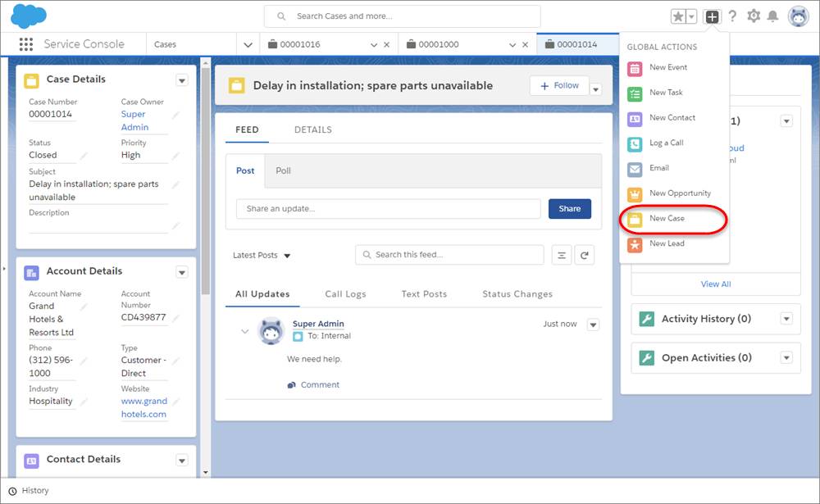Close the 00001016 tab

(386, 45)
